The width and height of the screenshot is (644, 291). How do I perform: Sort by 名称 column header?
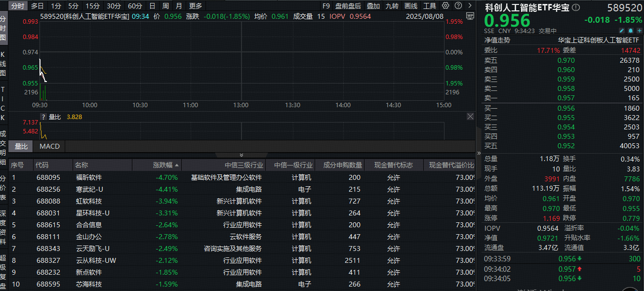[81, 165]
